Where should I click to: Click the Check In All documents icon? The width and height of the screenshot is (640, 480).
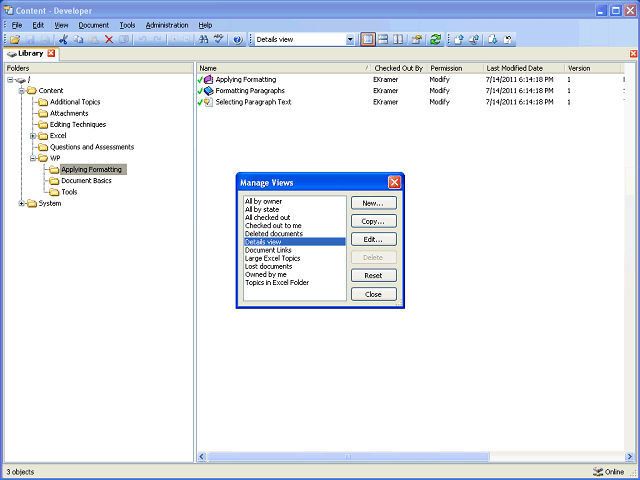(474, 40)
